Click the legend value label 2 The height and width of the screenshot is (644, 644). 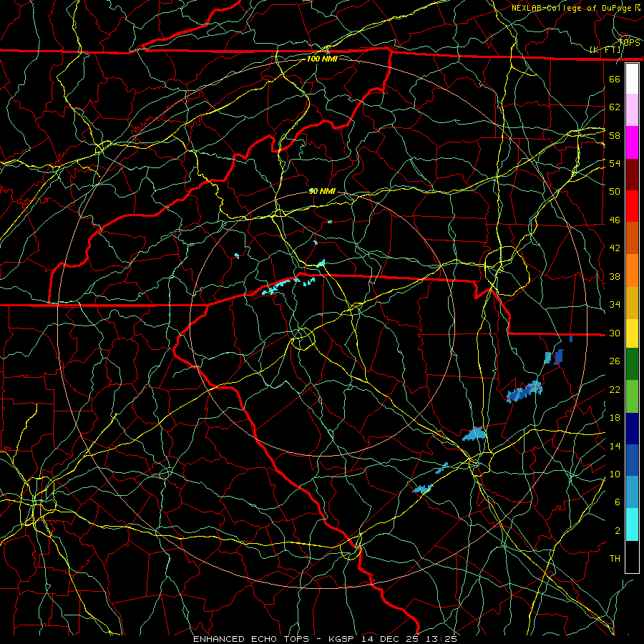tap(617, 530)
